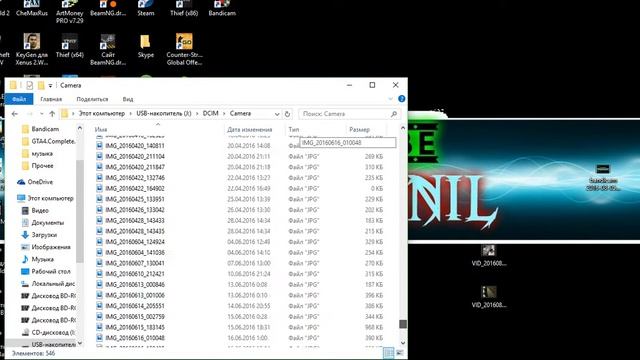This screenshot has width=640, height=360.
Task: Select the upper VID_201608 desktop video file
Action: pos(489,256)
